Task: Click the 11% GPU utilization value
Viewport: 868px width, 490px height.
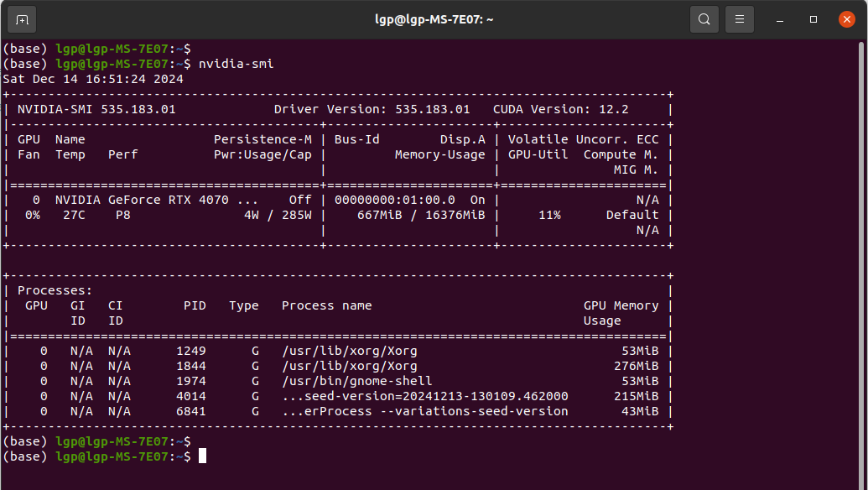Action: click(x=549, y=216)
